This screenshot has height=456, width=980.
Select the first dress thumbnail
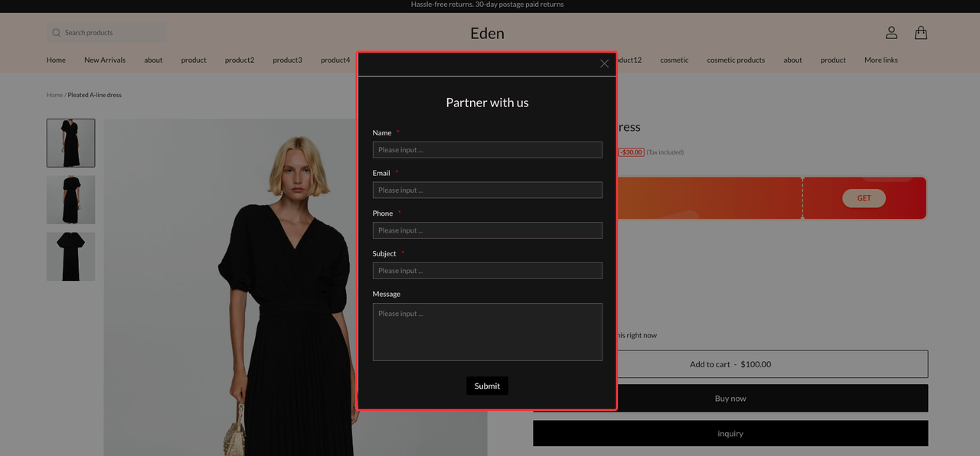[70, 143]
